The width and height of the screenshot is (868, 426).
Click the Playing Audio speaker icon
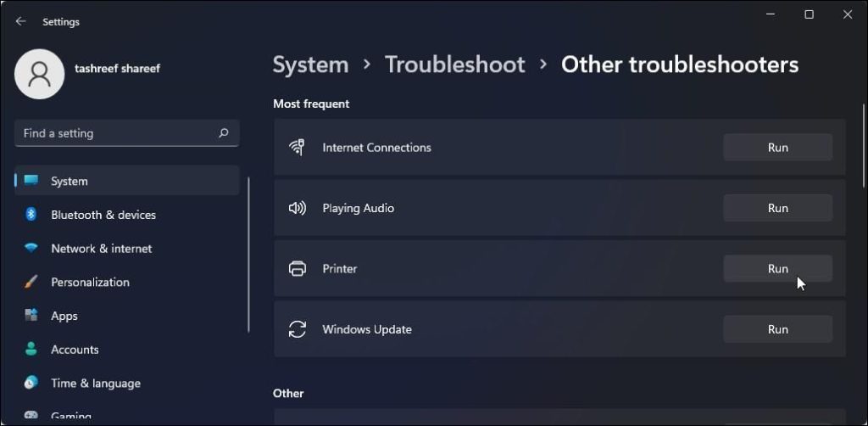click(298, 208)
